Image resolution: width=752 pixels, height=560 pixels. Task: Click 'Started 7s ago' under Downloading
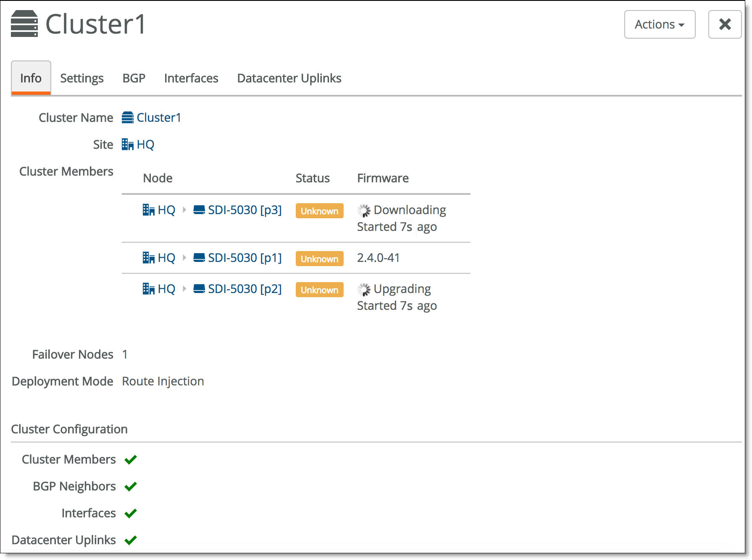click(397, 227)
